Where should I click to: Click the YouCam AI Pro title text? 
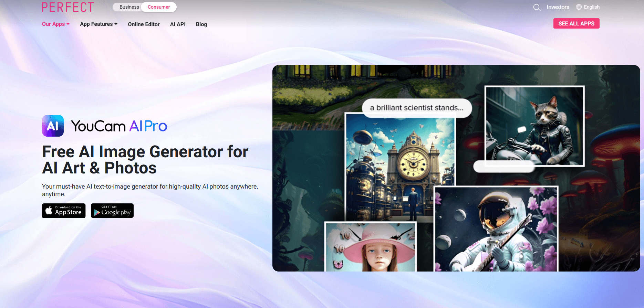[119, 126]
